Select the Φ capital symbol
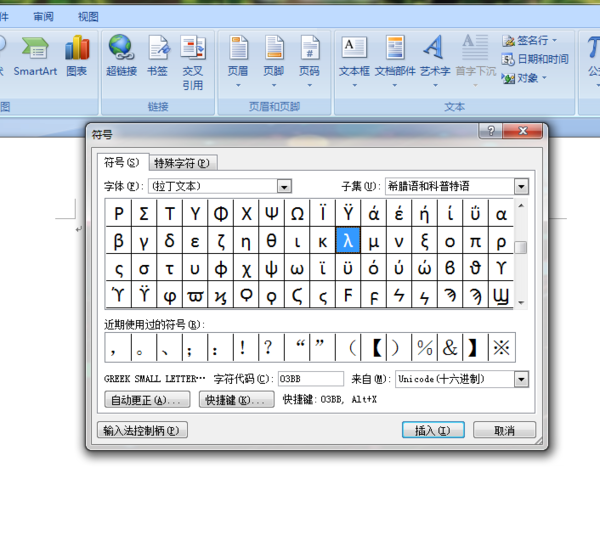Image resolution: width=600 pixels, height=535 pixels. pyautogui.click(x=220, y=213)
